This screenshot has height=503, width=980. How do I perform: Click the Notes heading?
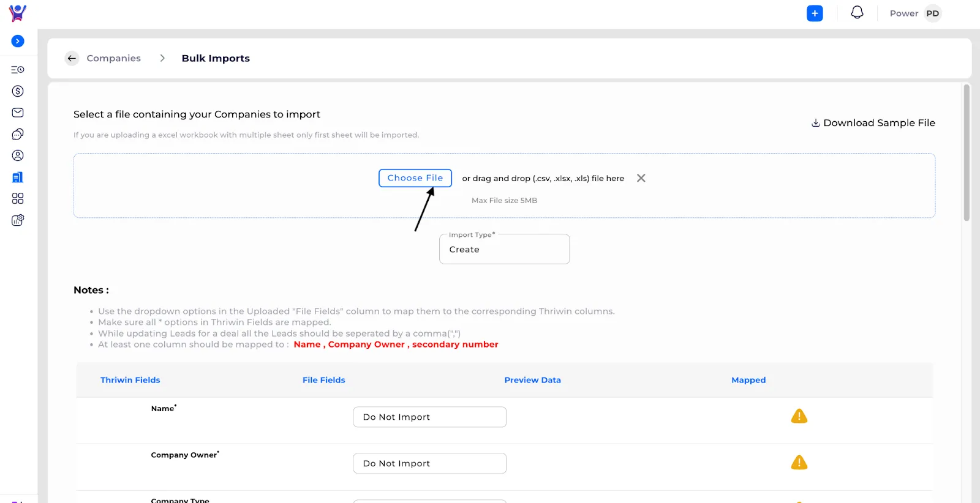91,290
